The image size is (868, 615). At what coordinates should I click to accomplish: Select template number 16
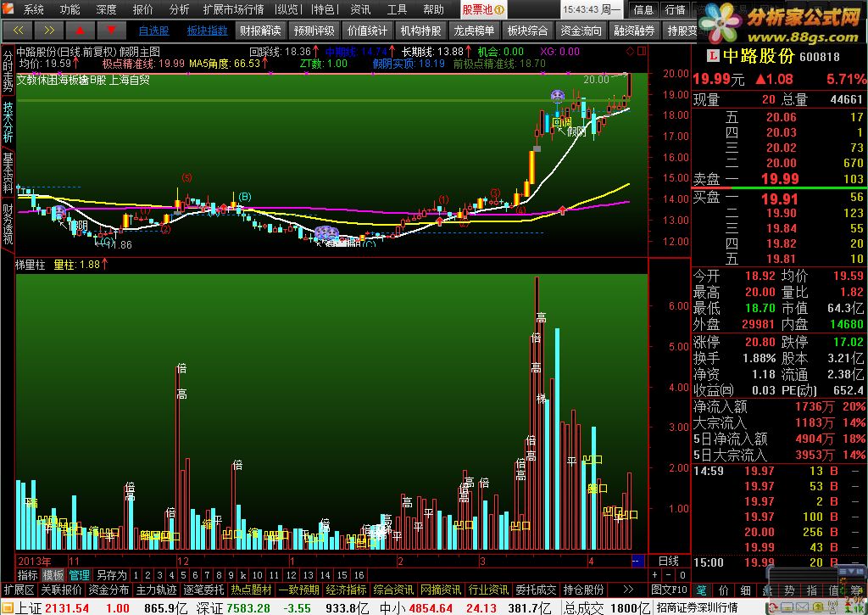click(359, 575)
